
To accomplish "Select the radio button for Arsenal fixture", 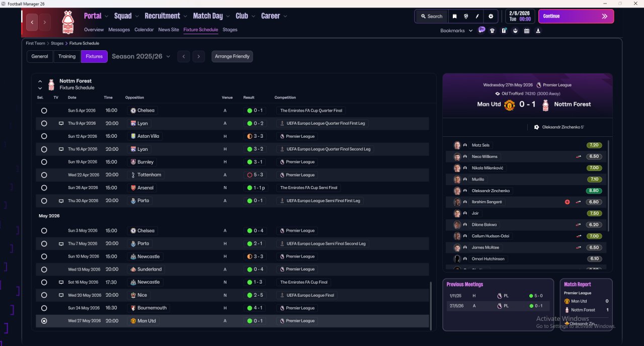I will (44, 188).
